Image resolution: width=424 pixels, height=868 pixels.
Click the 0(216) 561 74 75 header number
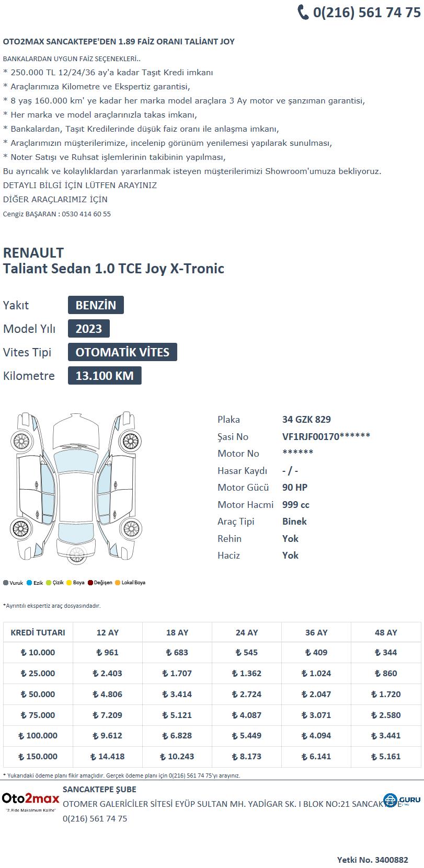(x=366, y=13)
